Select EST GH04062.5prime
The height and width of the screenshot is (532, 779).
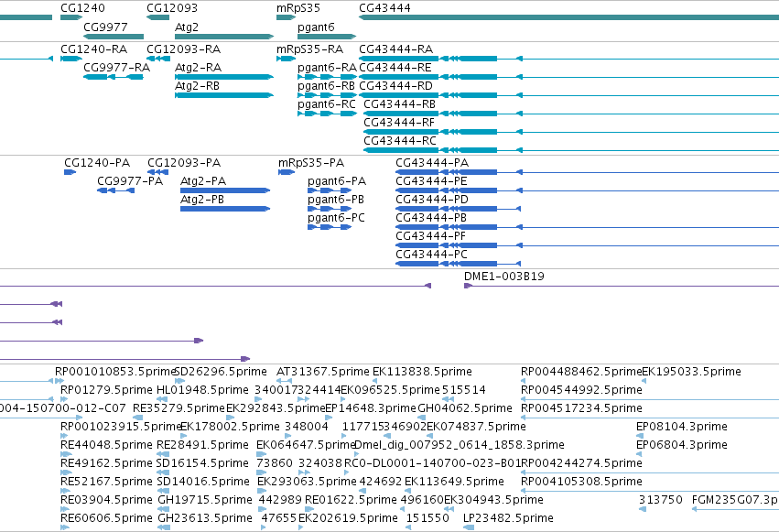tap(464, 408)
